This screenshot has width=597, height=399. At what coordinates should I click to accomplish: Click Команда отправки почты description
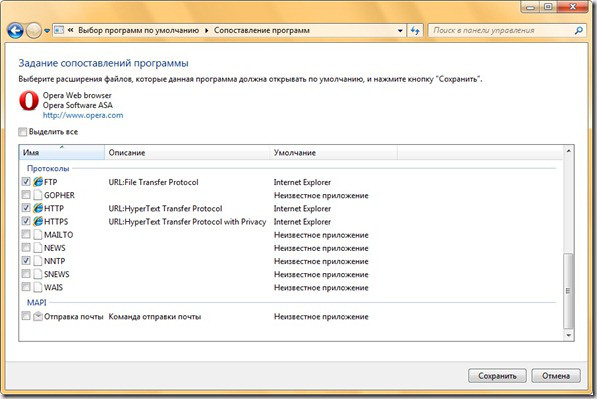click(x=155, y=316)
